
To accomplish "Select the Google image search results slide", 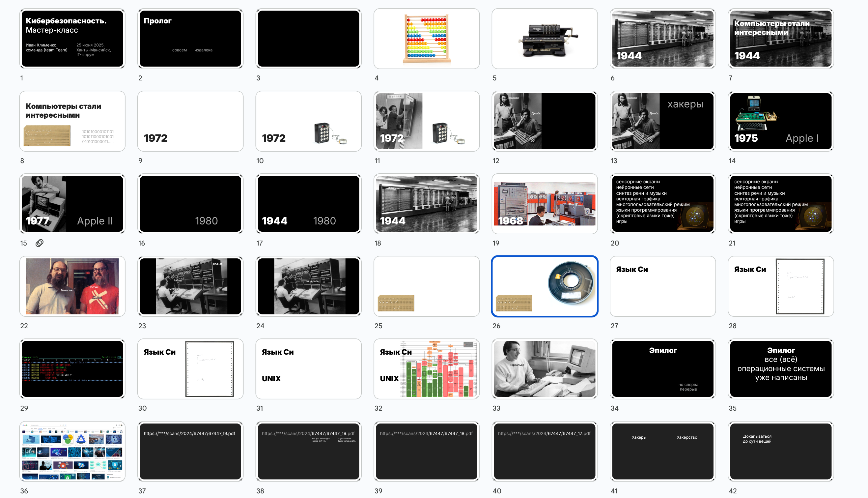I will 72,452.
